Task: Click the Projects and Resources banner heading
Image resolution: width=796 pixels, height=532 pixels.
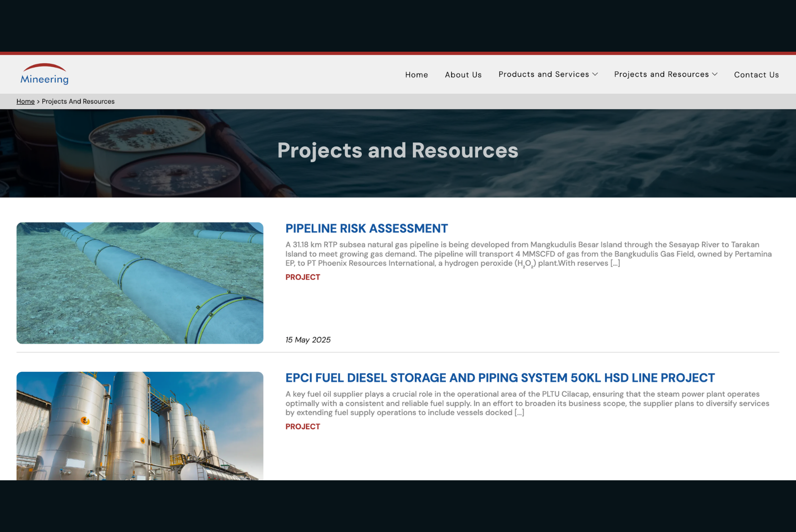Action: coord(398,151)
